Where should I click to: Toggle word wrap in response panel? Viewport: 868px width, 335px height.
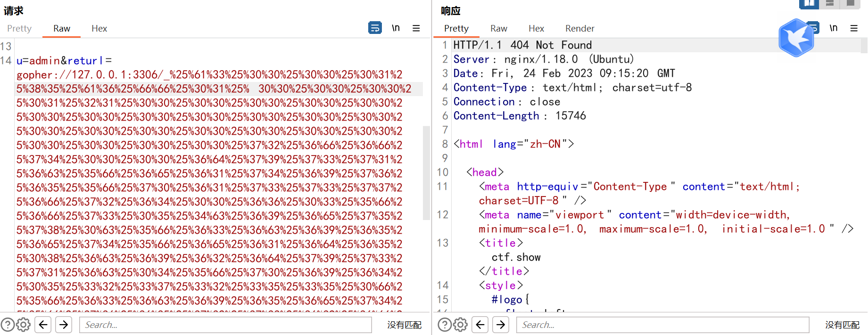815,28
